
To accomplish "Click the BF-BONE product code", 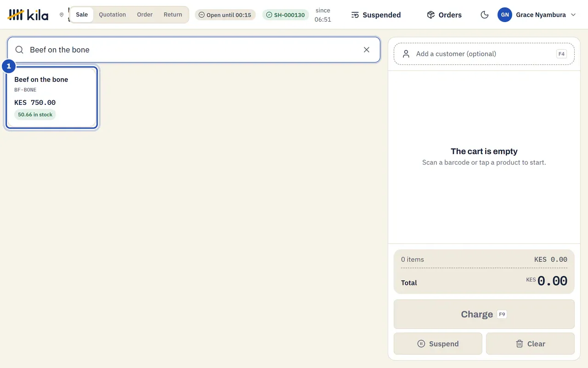I will (x=25, y=90).
